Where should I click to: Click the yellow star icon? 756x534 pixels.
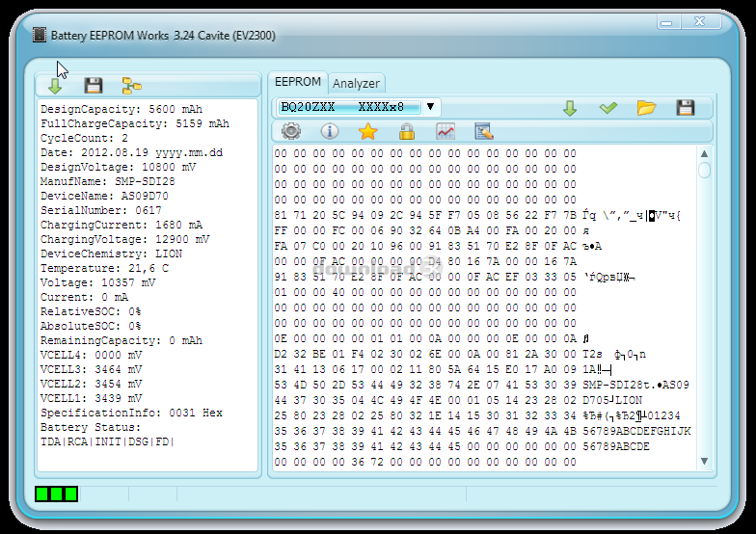tap(367, 132)
